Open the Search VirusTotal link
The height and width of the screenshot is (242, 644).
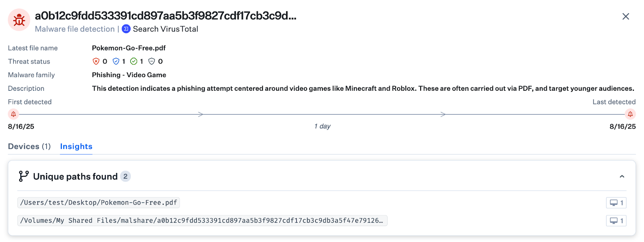(165, 29)
